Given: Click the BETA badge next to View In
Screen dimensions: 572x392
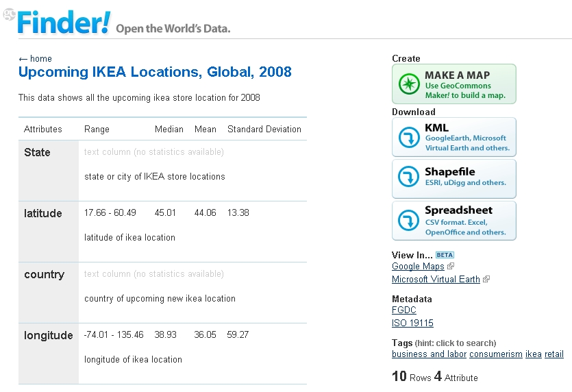Looking at the screenshot, I should click(445, 255).
